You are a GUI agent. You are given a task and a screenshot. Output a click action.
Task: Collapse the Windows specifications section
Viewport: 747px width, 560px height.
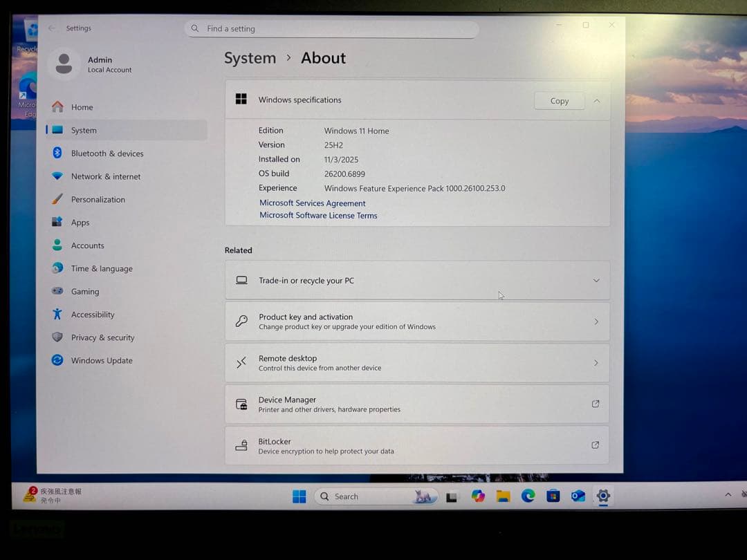point(596,100)
